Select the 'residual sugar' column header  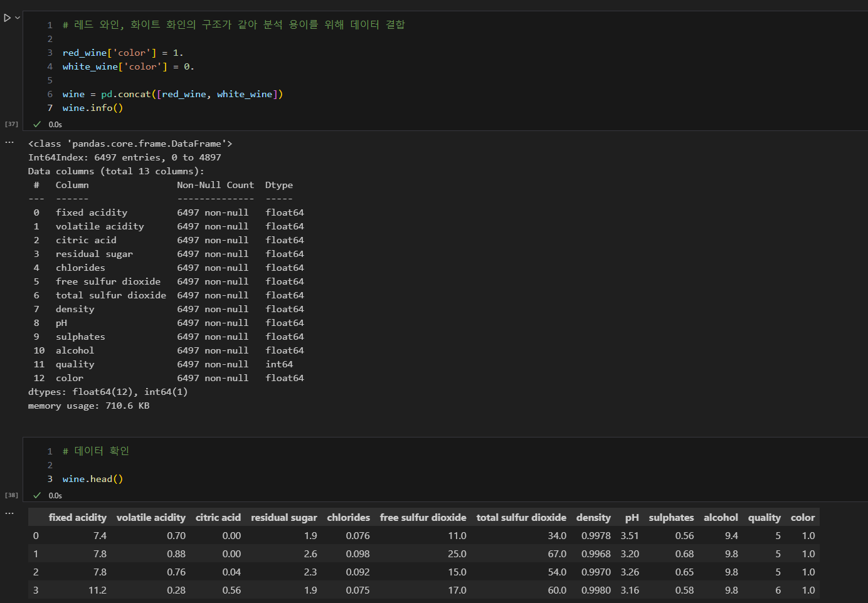click(283, 517)
